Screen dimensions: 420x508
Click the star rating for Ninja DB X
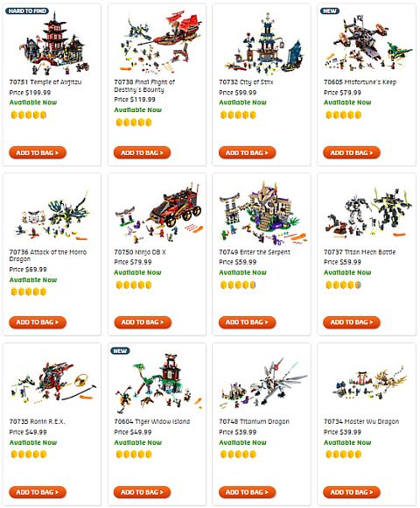click(x=134, y=285)
